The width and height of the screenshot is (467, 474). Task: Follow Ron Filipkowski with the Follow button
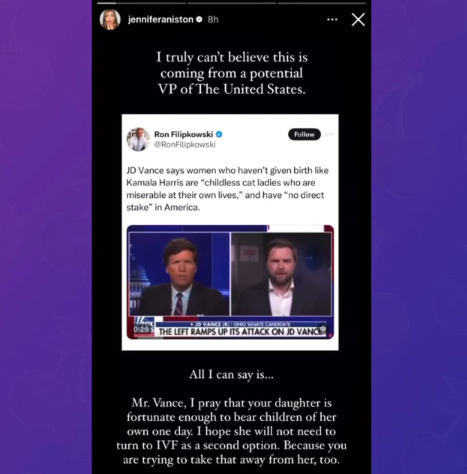(304, 134)
